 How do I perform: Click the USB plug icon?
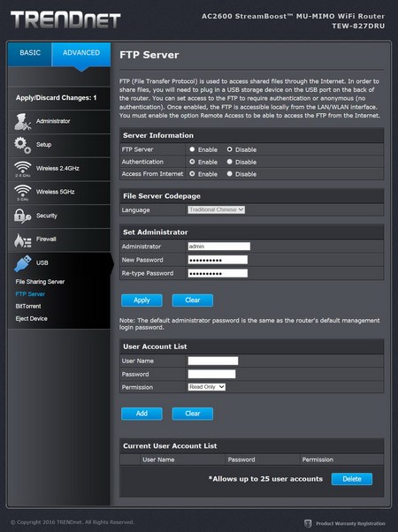pyautogui.click(x=22, y=263)
